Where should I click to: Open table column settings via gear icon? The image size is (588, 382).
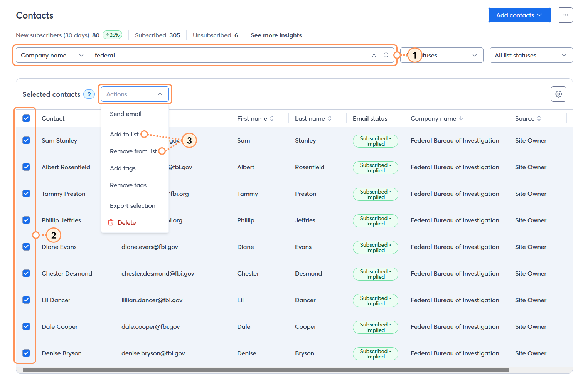pos(558,94)
